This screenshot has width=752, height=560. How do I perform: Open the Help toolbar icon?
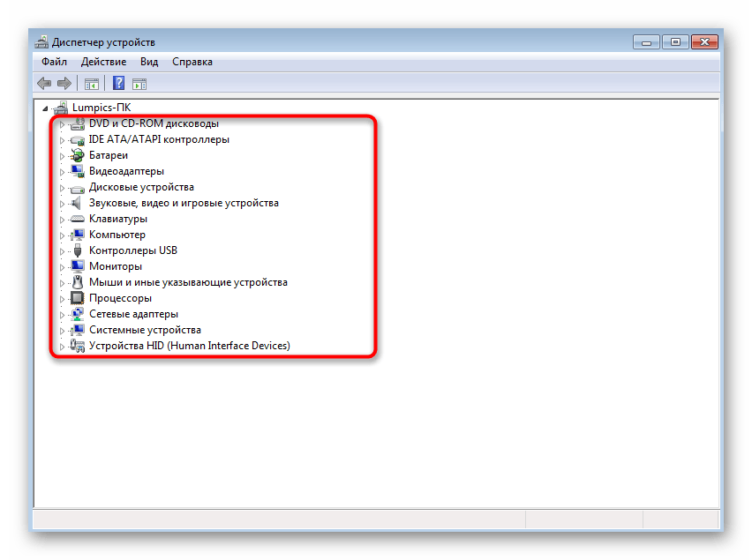pyautogui.click(x=118, y=84)
